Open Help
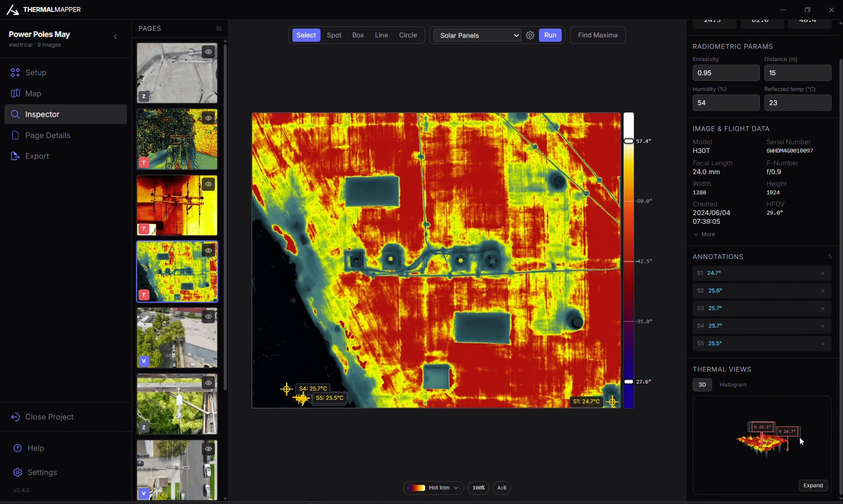The width and height of the screenshot is (843, 504). (x=65, y=448)
